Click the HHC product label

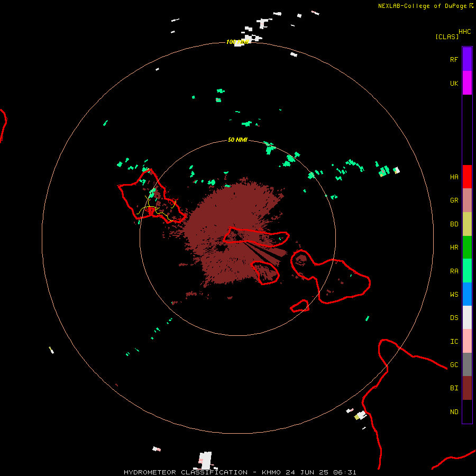[x=464, y=32]
